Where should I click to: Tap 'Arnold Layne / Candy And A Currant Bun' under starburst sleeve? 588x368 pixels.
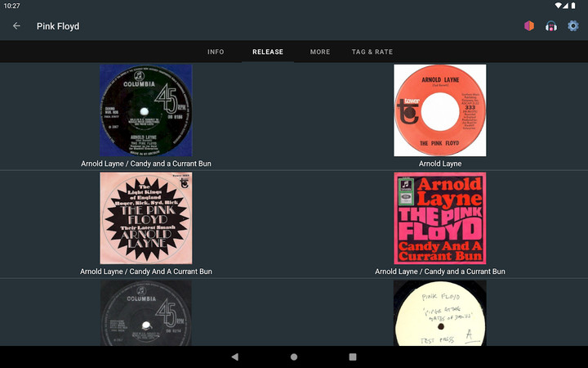146,272
